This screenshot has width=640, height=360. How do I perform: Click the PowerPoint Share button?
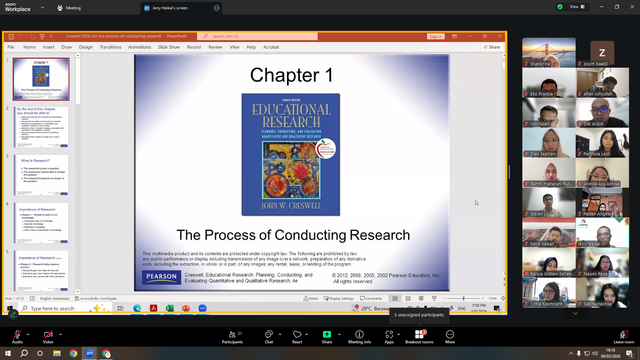(x=492, y=47)
